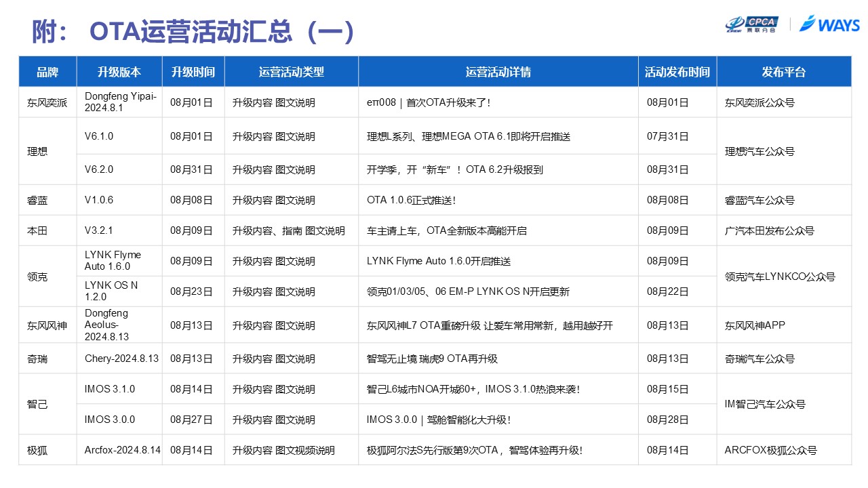868x488 pixels.
Task: Click detail IMOS 3.0.0｜驾舱智能化大升级！
Action: coord(438,420)
